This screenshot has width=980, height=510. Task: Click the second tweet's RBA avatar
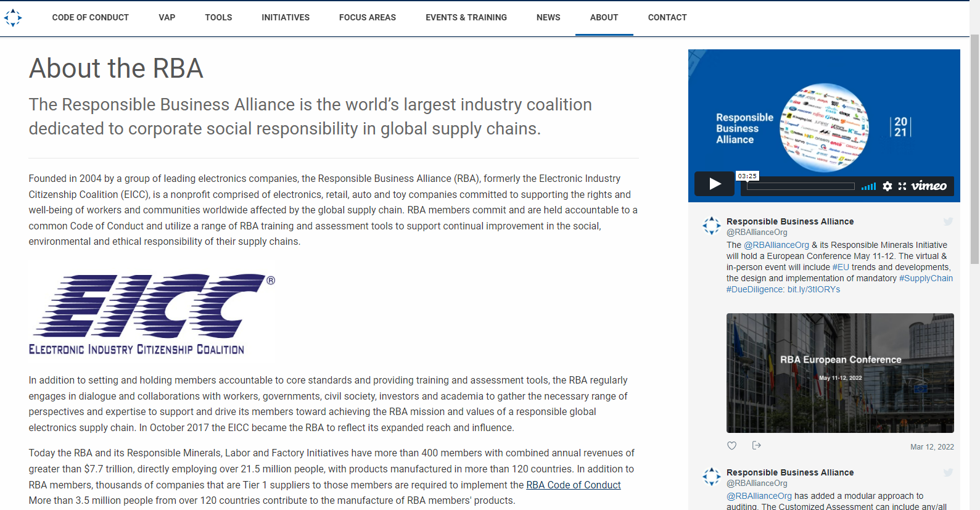click(712, 477)
